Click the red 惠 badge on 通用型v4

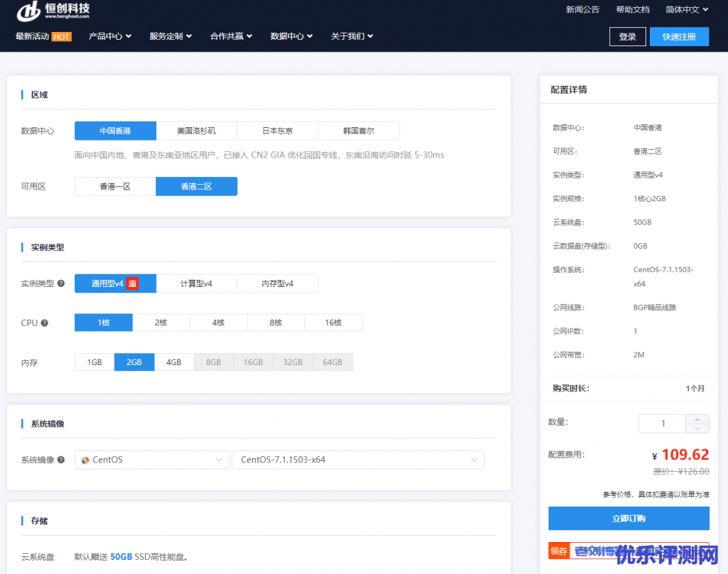click(132, 283)
